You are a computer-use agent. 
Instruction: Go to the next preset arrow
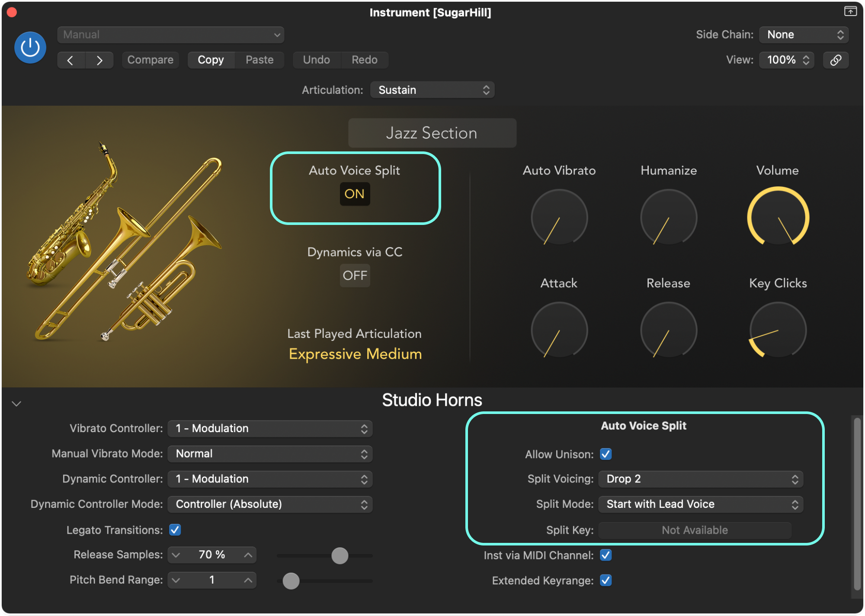[99, 60]
